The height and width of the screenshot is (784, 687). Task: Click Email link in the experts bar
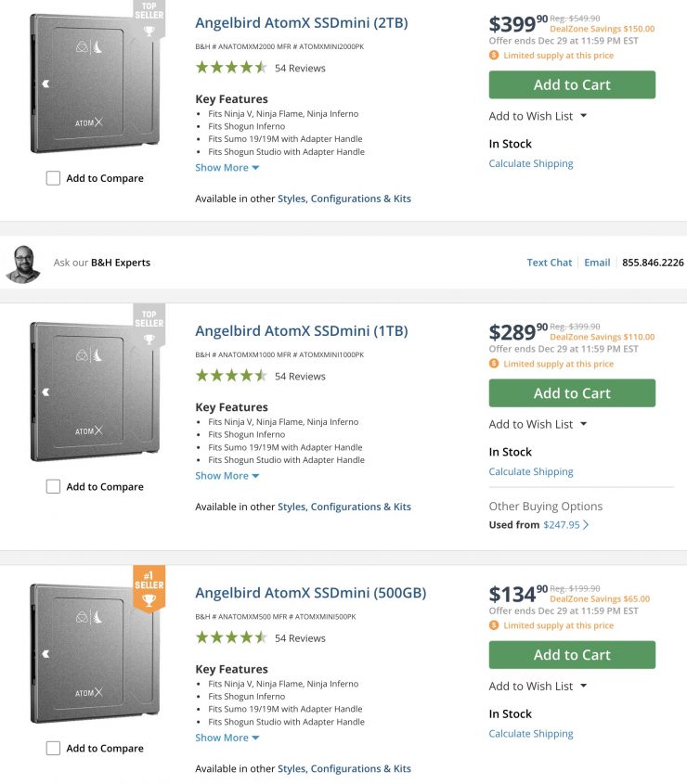pyautogui.click(x=597, y=263)
